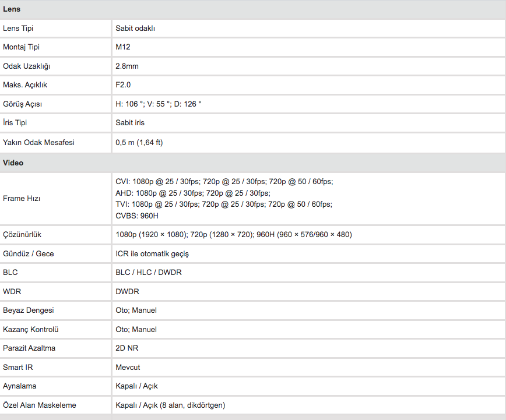
Task: Select the BLC / HLC / DWDR value
Action: [149, 273]
